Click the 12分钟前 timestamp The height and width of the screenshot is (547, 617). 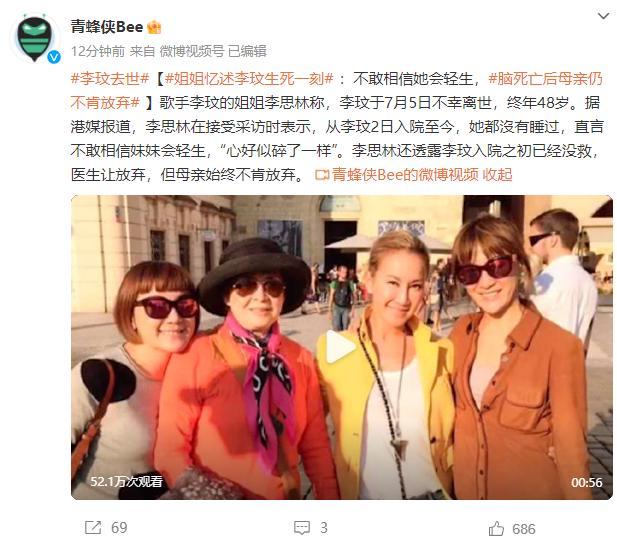click(x=98, y=51)
